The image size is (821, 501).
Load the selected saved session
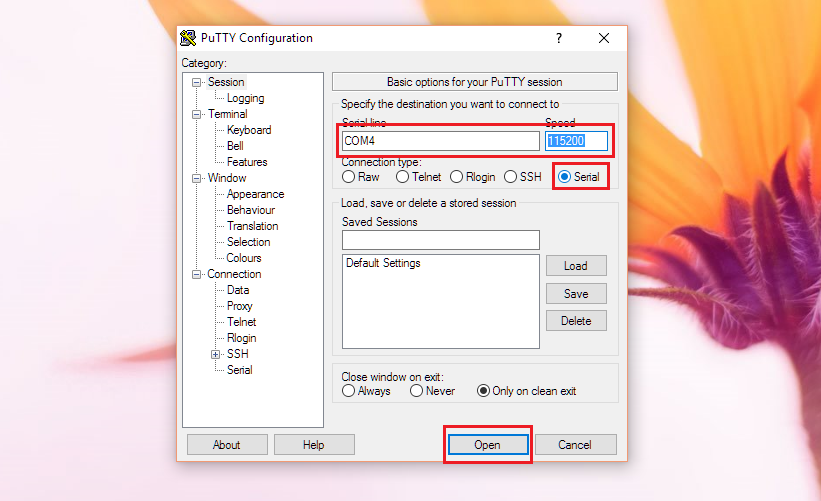tap(576, 266)
